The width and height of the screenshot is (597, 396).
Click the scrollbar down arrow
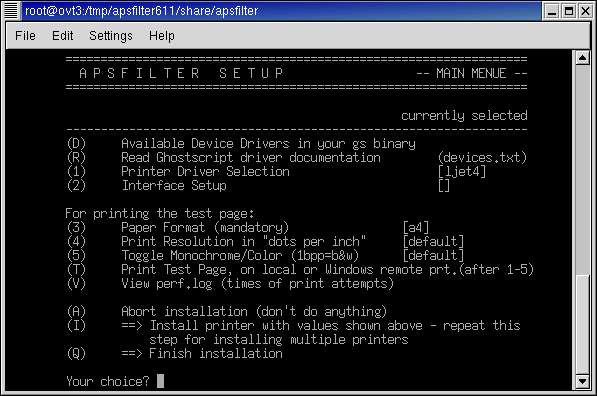coord(582,381)
